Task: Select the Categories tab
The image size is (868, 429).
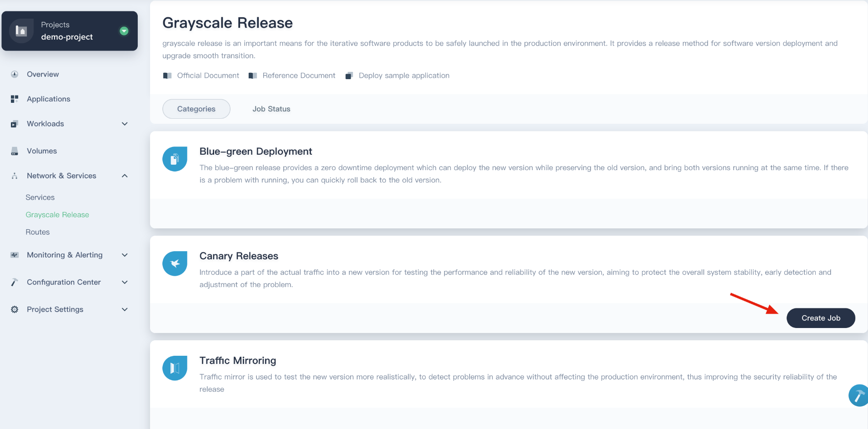Action: coord(196,109)
